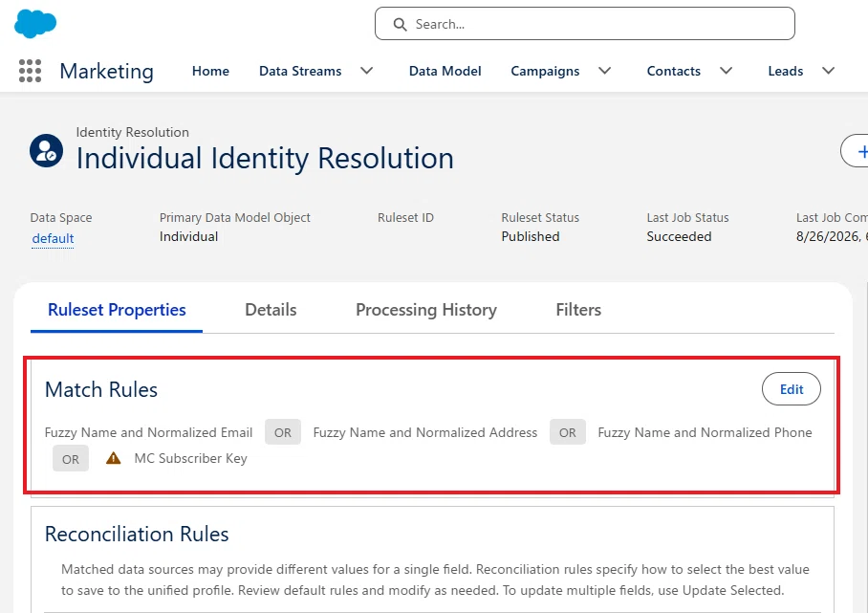This screenshot has height=613, width=868.
Task: Expand the Contacts dropdown chevron
Action: coord(726,71)
